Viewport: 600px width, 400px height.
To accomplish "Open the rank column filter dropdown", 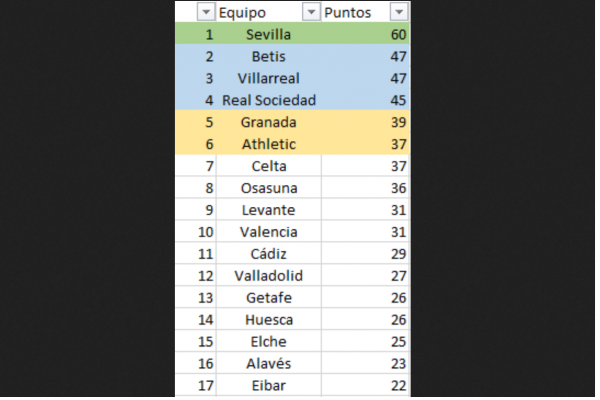I will click(x=206, y=12).
